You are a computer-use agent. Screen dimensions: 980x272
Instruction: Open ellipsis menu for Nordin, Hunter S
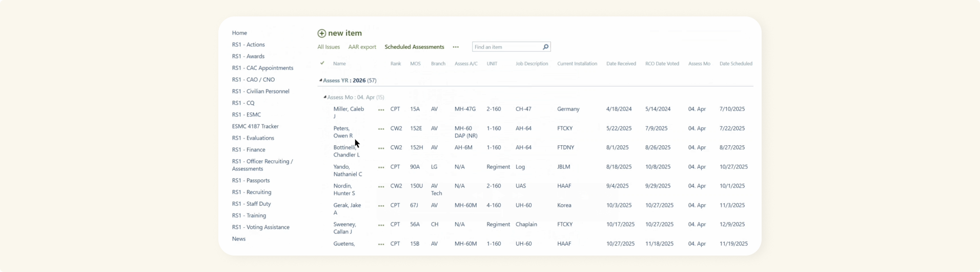381,187
